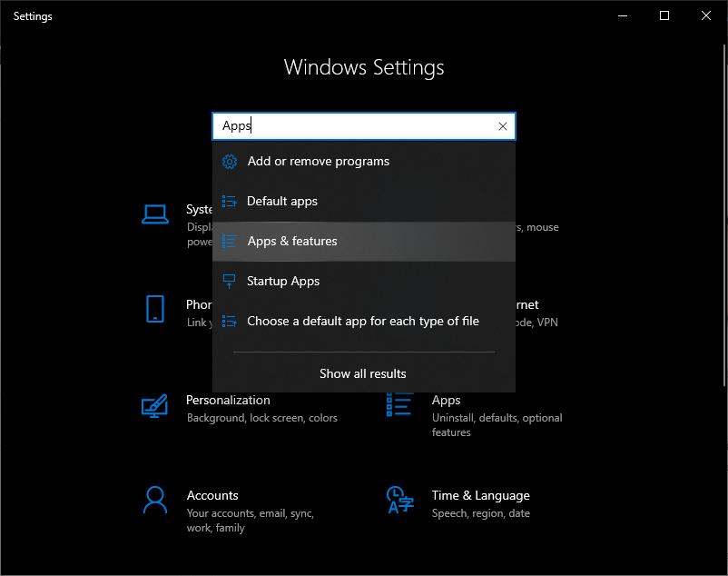The width and height of the screenshot is (728, 576).
Task: Click the gear icon beside Add or remove programs
Action: click(229, 162)
